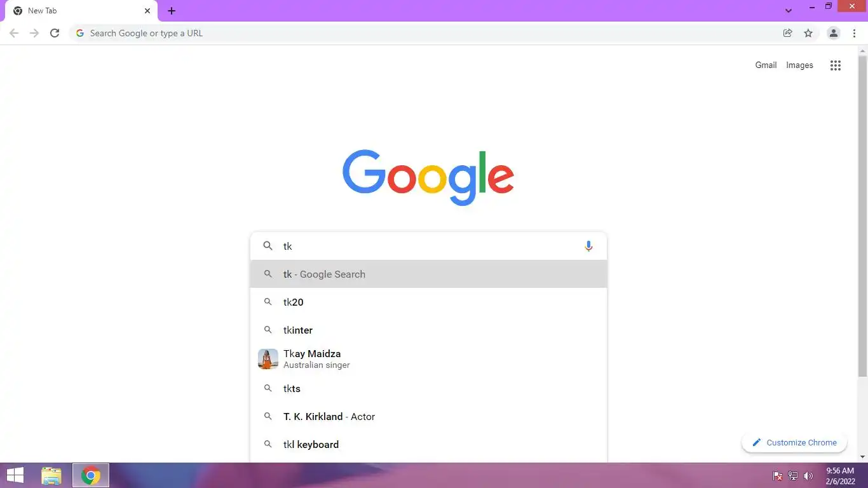This screenshot has width=868, height=488.
Task: Click the taskbar clock showing 9:56 AM
Action: coord(840,475)
